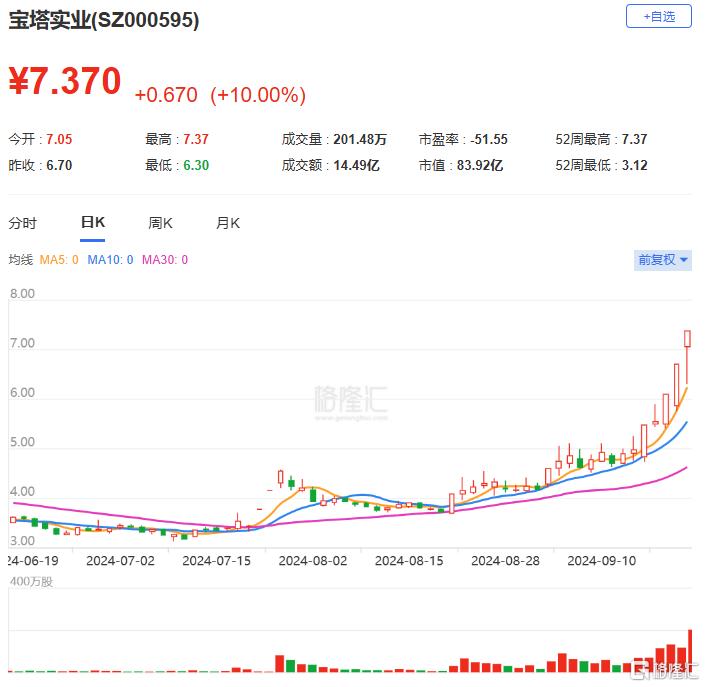Viewport: 705px width, 687px height.
Task: Click the 8.00 price axis label
Action: [22, 294]
